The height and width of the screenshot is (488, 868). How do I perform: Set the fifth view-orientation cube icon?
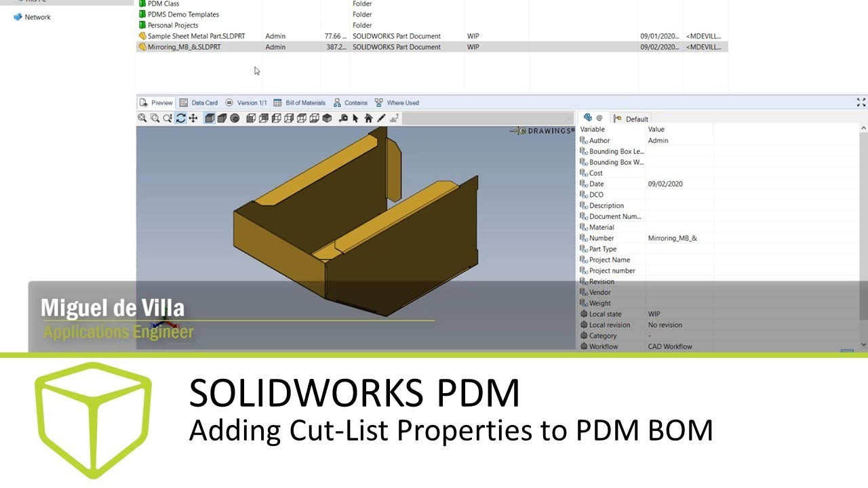[301, 118]
